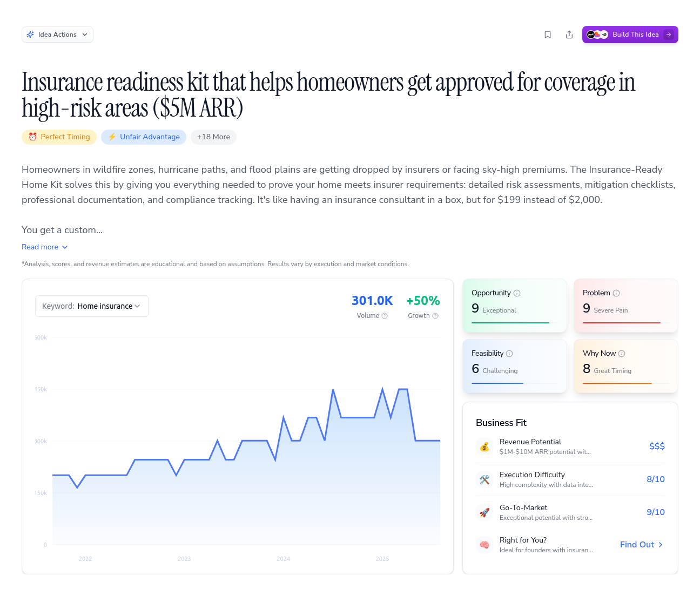Click the share icon in header
Image resolution: width=700 pixels, height=596 pixels.
point(569,35)
